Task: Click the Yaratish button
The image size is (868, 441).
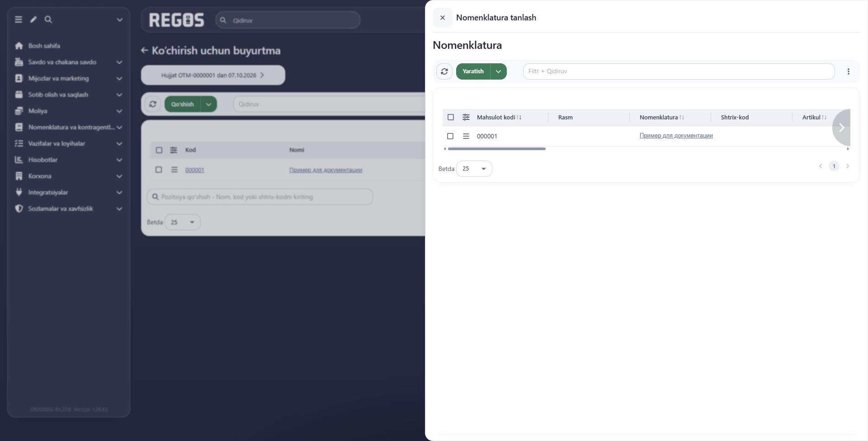Action: pos(473,71)
